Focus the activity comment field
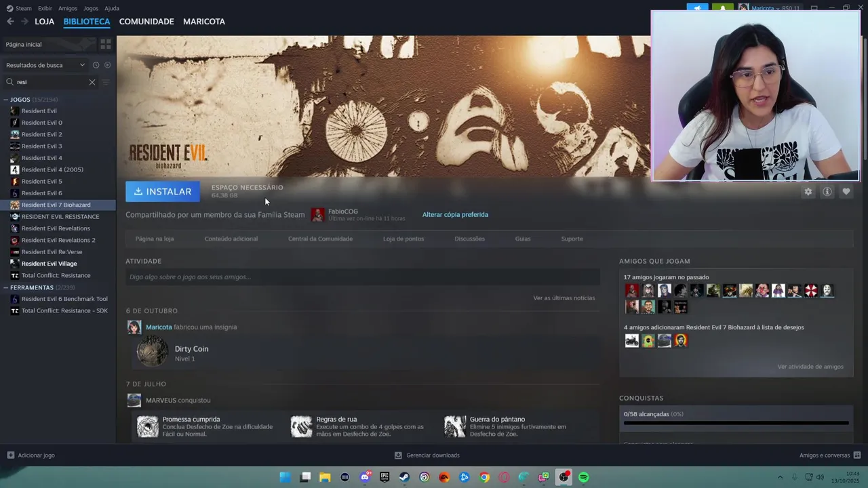 pos(363,277)
